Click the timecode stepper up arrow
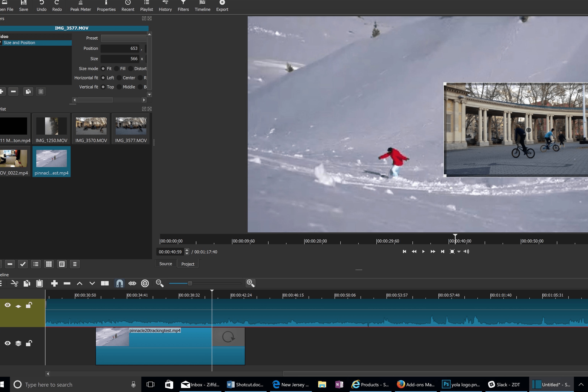 pos(187,250)
